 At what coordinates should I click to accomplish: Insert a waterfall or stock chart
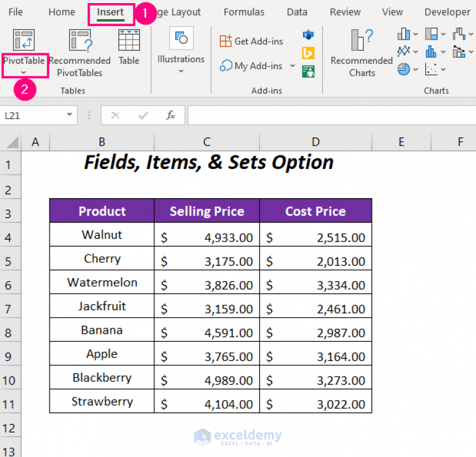459,34
